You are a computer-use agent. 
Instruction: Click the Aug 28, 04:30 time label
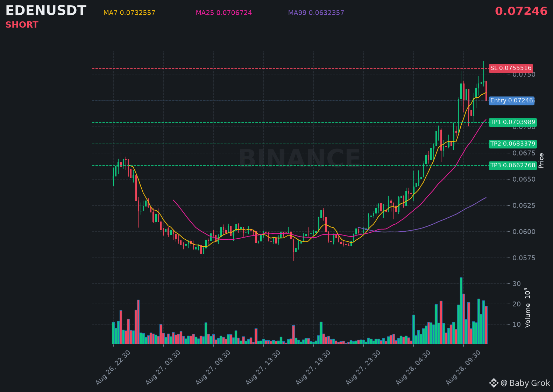pos(413,368)
